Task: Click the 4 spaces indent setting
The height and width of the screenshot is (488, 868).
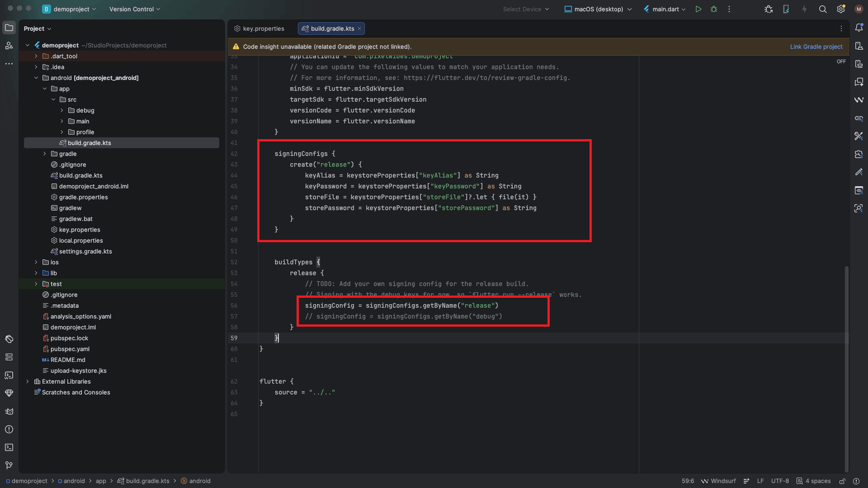Action: tap(813, 481)
